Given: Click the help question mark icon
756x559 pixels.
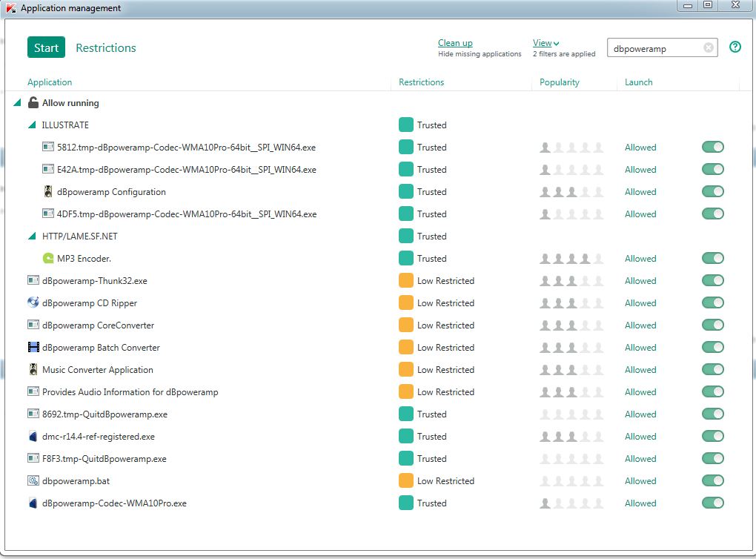Looking at the screenshot, I should click(x=735, y=47).
